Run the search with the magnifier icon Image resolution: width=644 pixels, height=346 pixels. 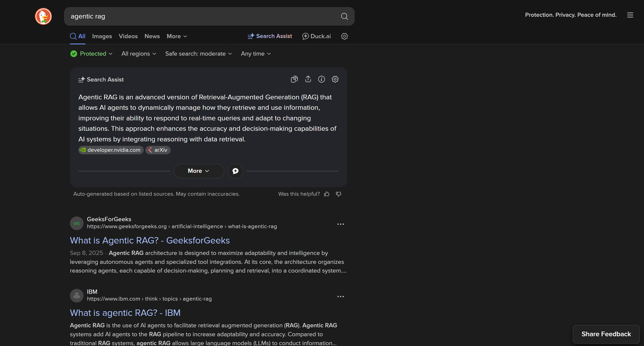coord(344,16)
